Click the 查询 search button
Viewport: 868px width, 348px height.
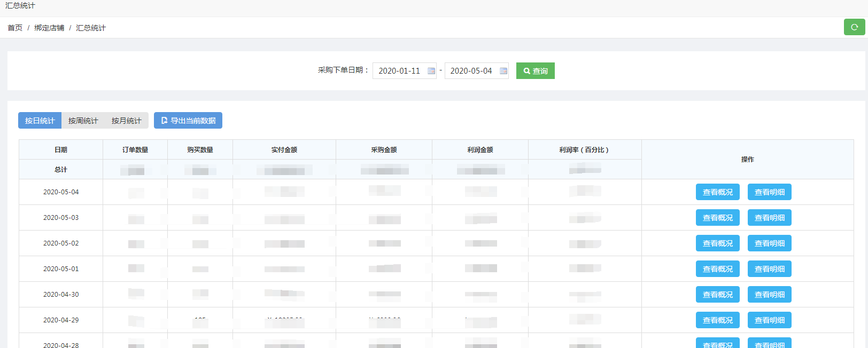(535, 70)
